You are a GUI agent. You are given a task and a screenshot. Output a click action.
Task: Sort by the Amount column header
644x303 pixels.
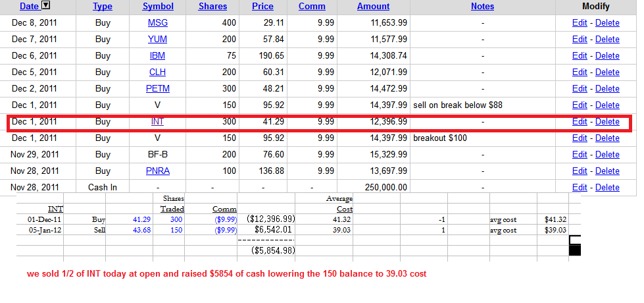373,7
